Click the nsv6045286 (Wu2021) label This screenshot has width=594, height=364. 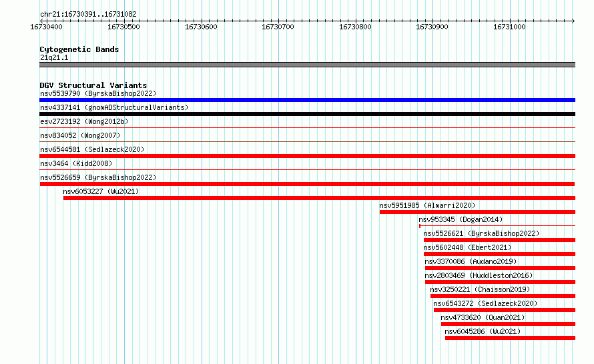tap(483, 331)
